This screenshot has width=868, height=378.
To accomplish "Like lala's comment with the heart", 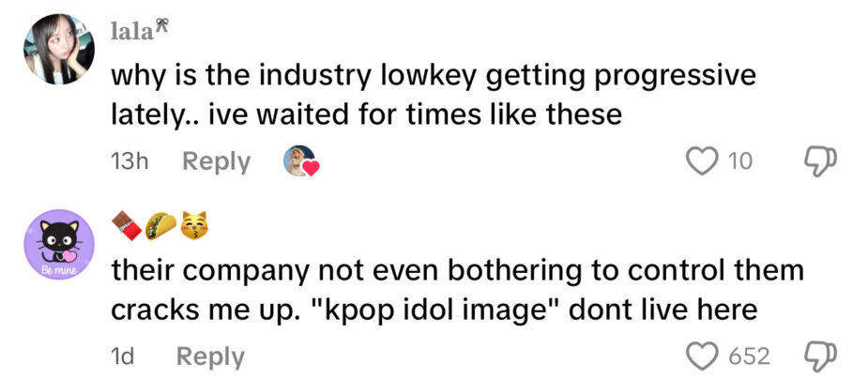I will [x=701, y=161].
